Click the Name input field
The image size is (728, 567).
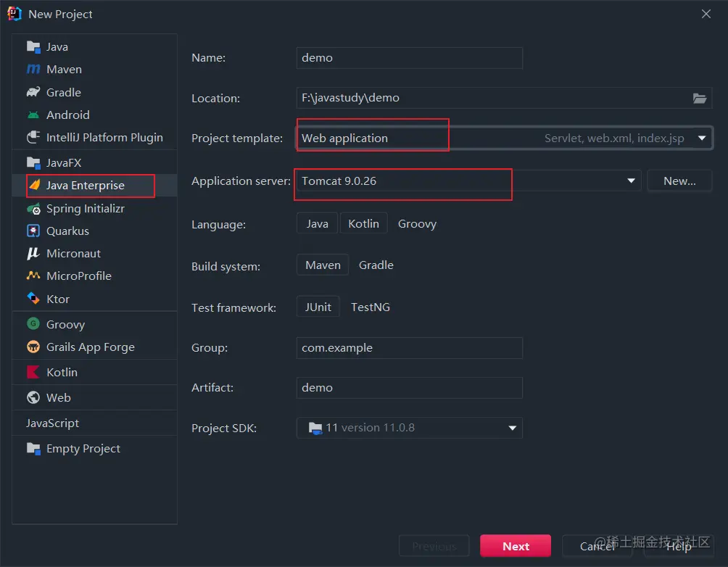410,58
